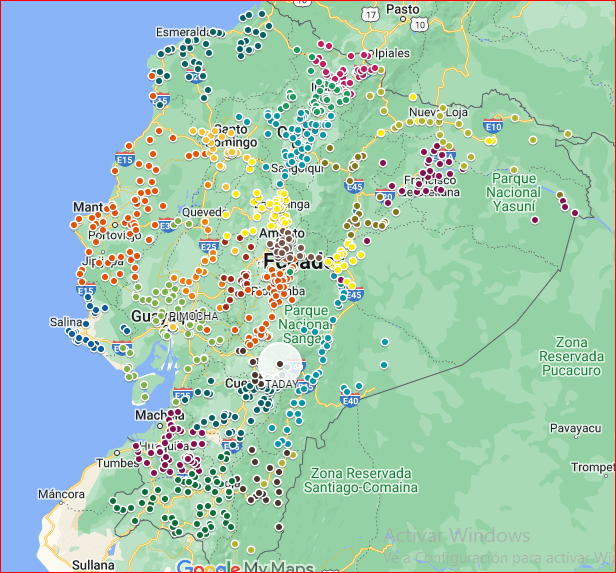Screen dimensions: 616x573
Task: Click the Nueva Loja city label
Action: (438, 112)
